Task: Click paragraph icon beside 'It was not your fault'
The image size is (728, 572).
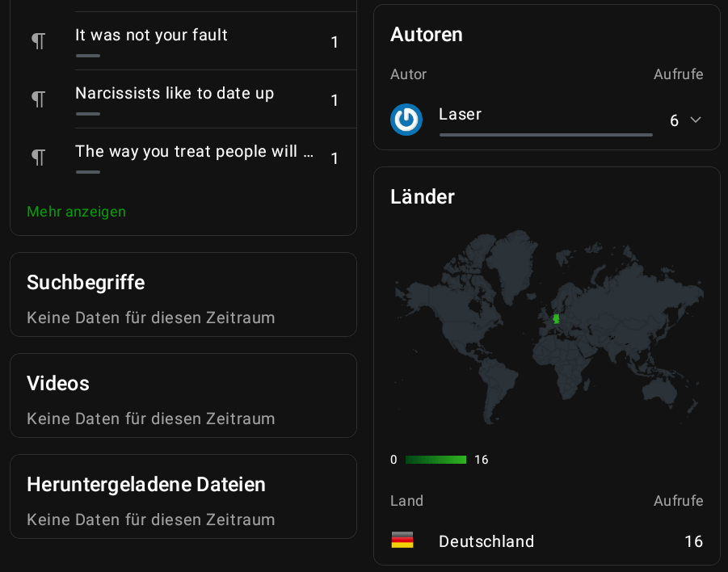Action: 38,41
